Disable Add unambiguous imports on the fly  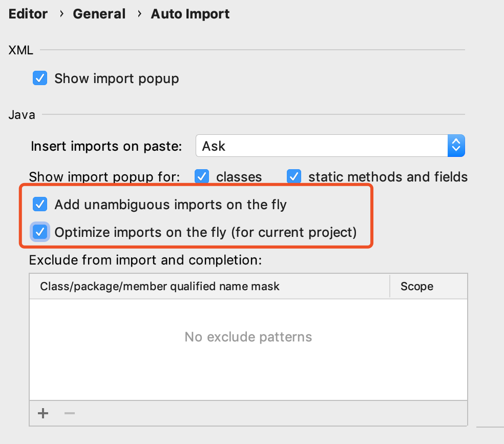(40, 205)
